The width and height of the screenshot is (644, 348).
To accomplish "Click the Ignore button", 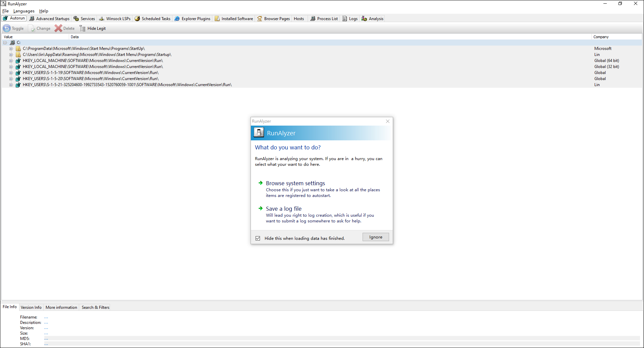I will (x=376, y=237).
